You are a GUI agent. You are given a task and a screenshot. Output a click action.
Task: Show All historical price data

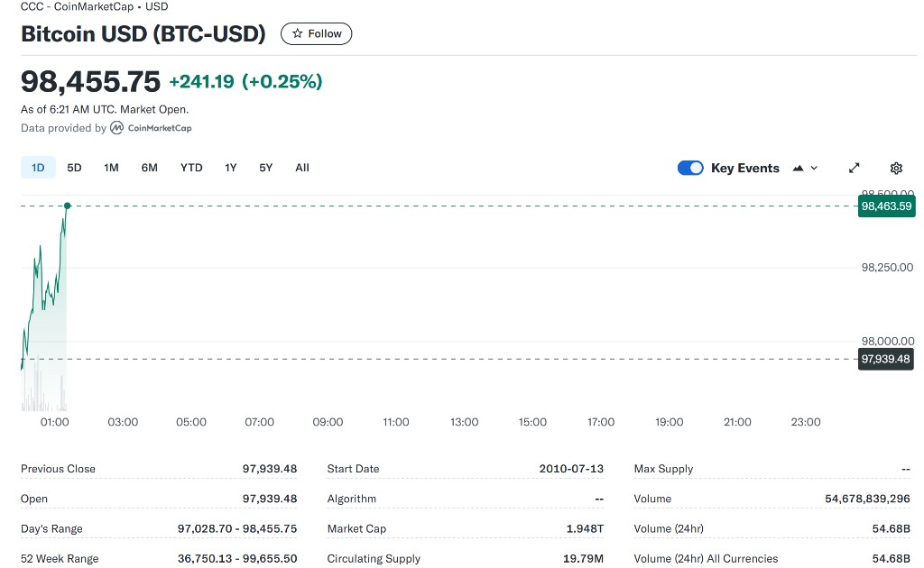(302, 168)
